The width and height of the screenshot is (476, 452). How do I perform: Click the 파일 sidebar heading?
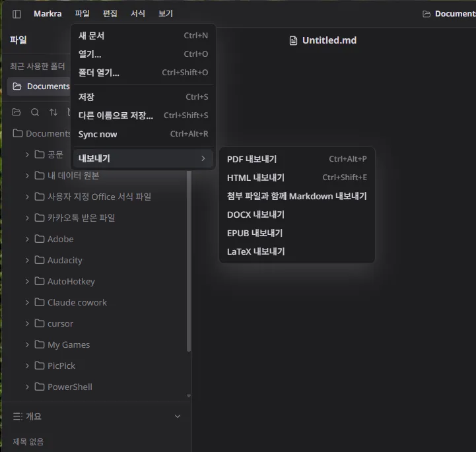(18, 40)
